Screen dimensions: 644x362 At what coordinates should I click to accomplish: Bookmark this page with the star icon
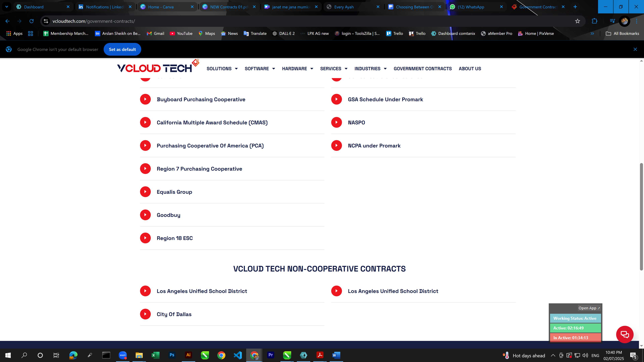pos(577,21)
